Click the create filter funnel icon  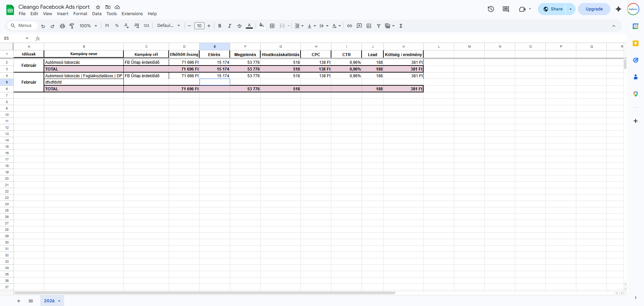tap(378, 26)
